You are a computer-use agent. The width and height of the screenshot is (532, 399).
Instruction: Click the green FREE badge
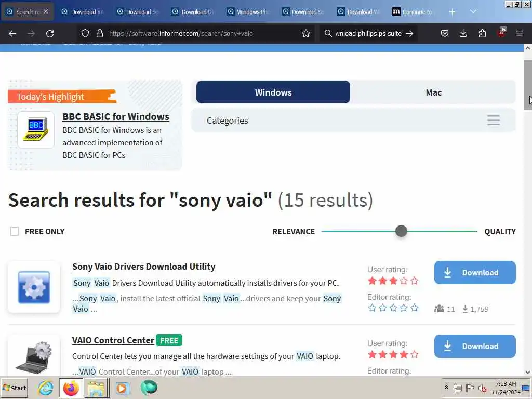click(x=169, y=340)
